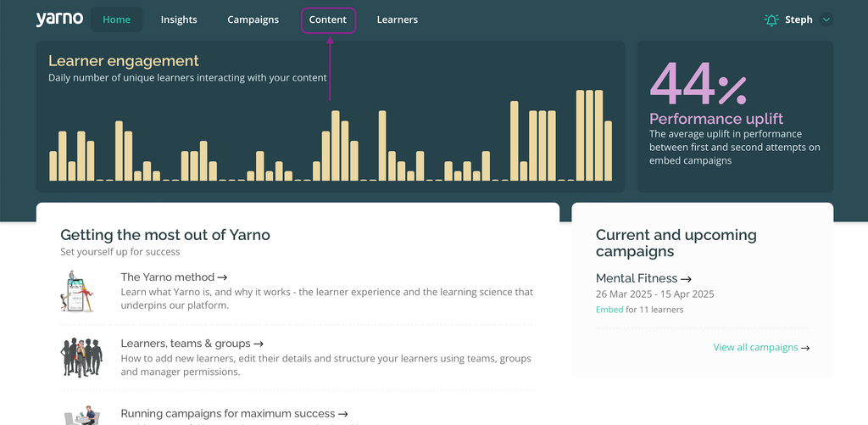Open the notifications bell icon
868x425 pixels.
771,20
